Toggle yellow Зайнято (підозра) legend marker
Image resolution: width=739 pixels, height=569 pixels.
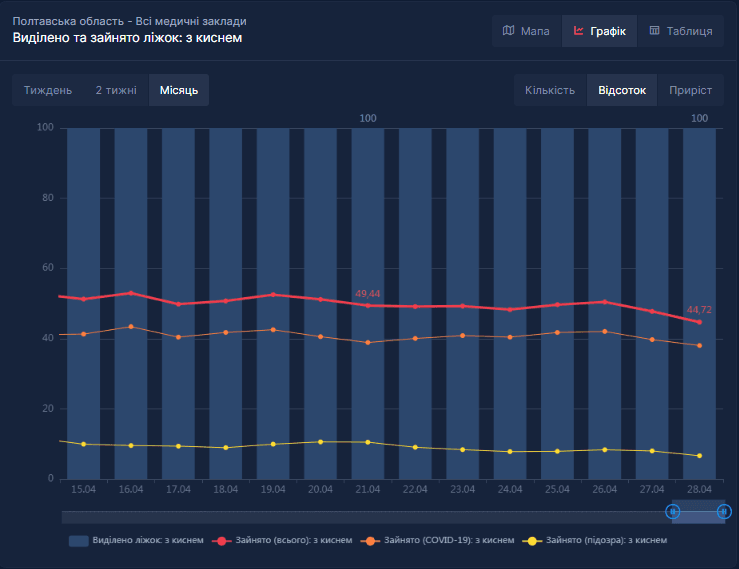532,541
